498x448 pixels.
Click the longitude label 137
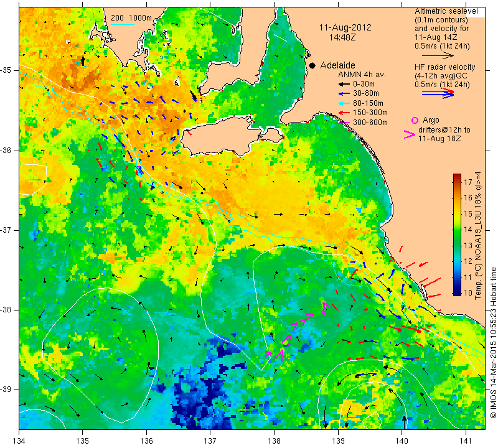click(x=210, y=441)
